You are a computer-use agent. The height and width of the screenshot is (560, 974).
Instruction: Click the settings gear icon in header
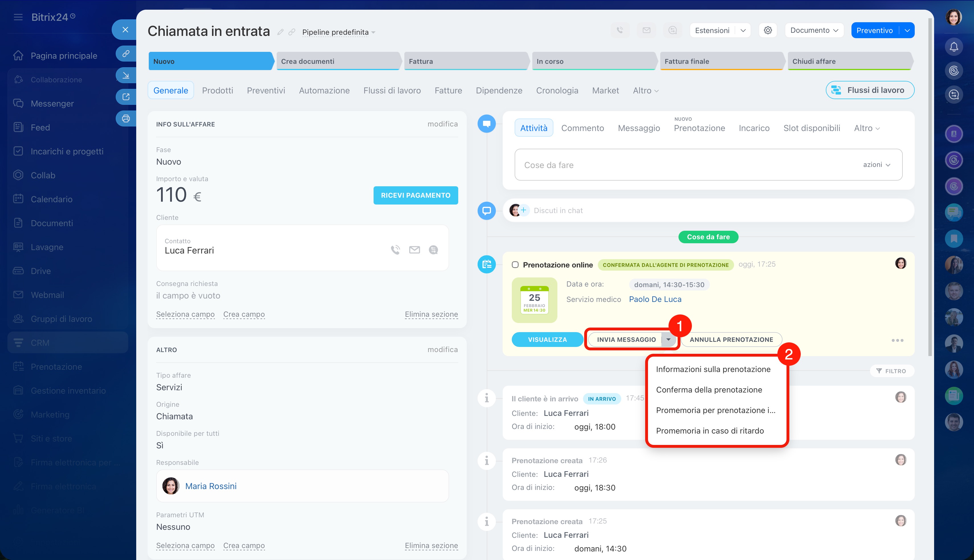(767, 30)
